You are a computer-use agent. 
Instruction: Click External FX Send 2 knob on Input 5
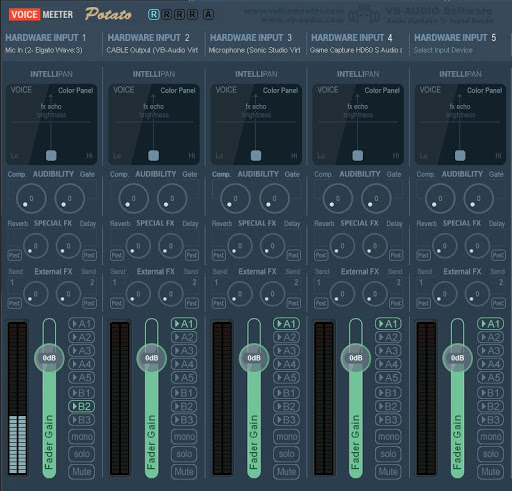point(477,294)
